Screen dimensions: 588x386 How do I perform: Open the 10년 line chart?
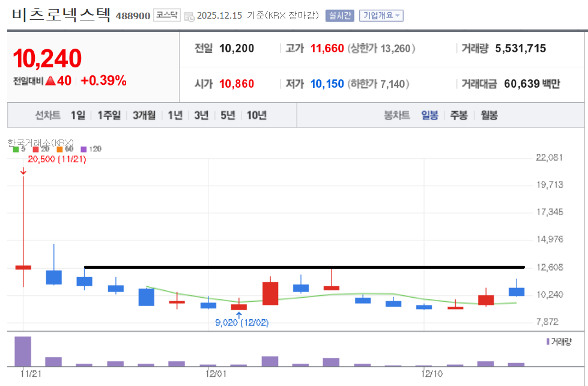(256, 115)
